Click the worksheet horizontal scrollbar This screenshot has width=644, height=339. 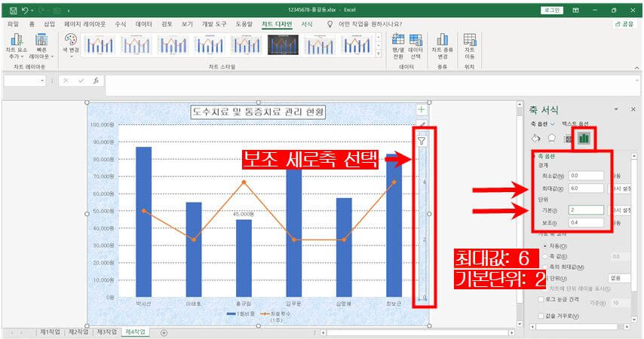[417, 332]
